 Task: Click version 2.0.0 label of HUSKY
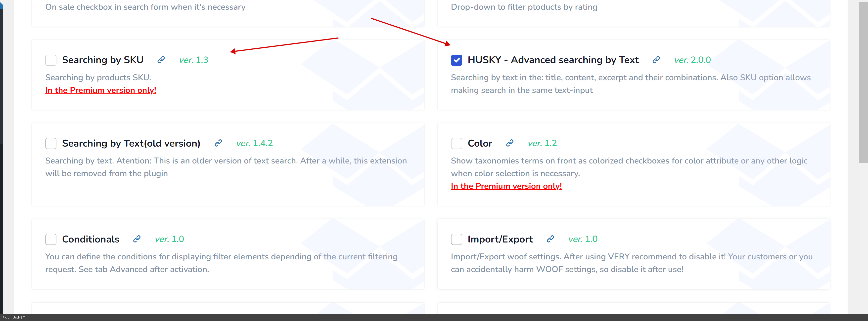tap(692, 60)
